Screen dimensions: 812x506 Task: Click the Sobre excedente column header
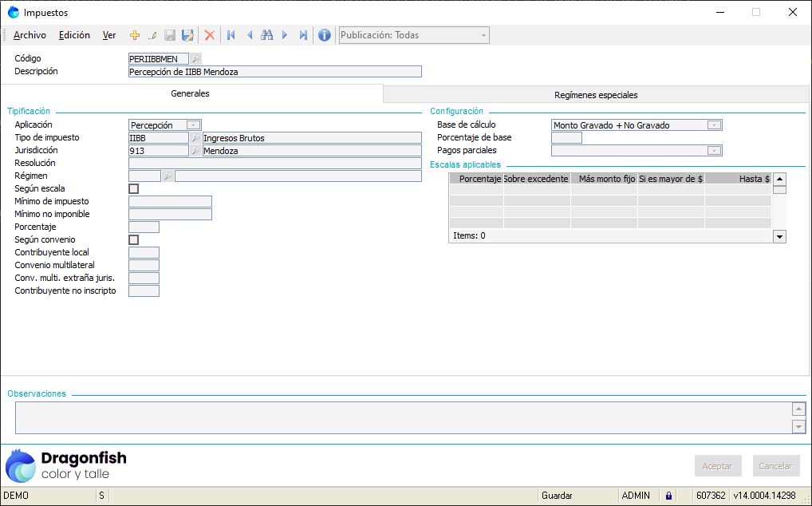click(x=537, y=179)
